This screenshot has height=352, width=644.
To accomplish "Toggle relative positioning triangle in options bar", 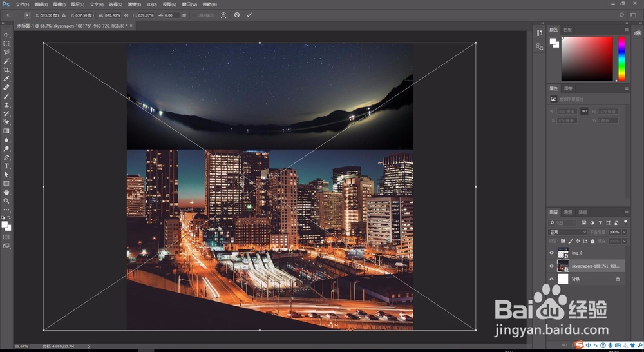I will pos(64,15).
